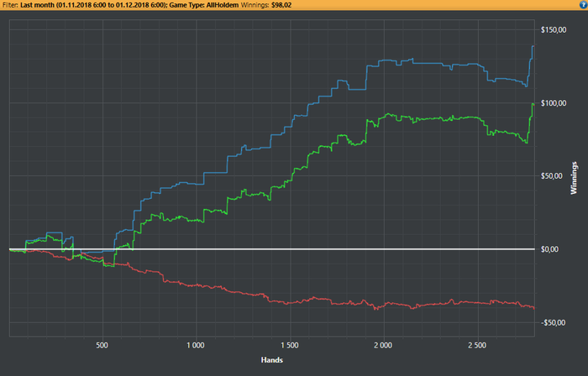Select the '1 500' hands axis tick label

(290, 345)
